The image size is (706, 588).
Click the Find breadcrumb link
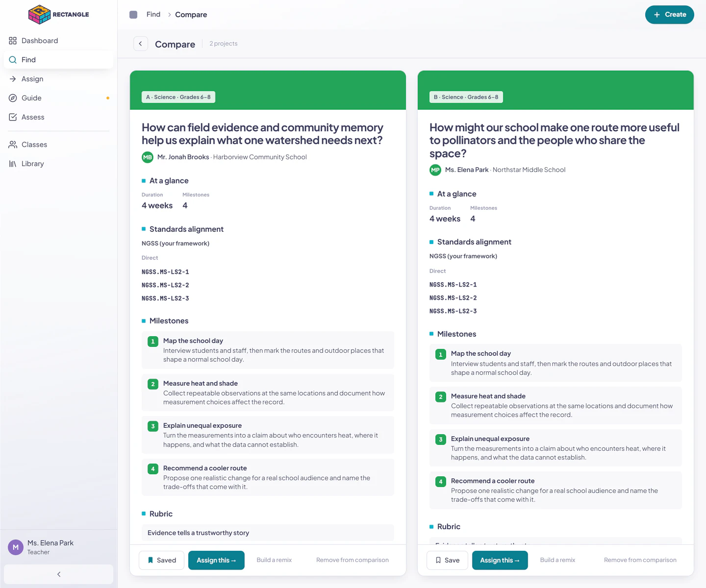(153, 14)
